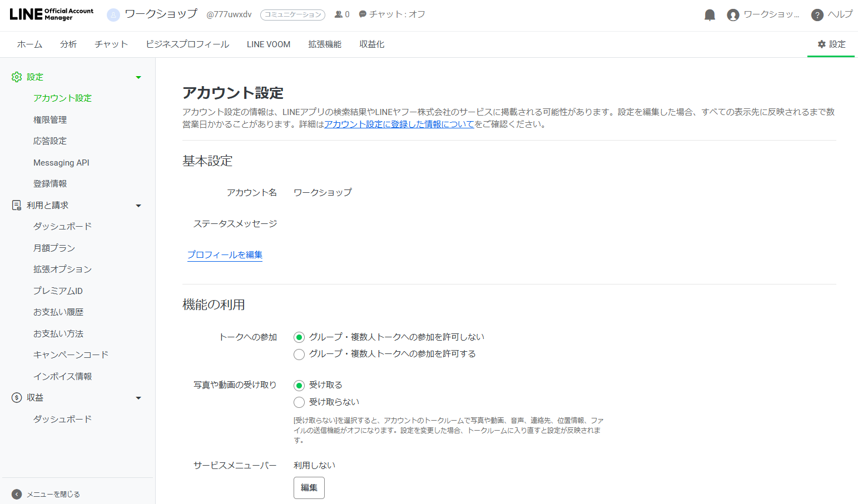Screen dimensions: 858x504
Task: Select the 受け取る radio button
Action: (x=299, y=385)
